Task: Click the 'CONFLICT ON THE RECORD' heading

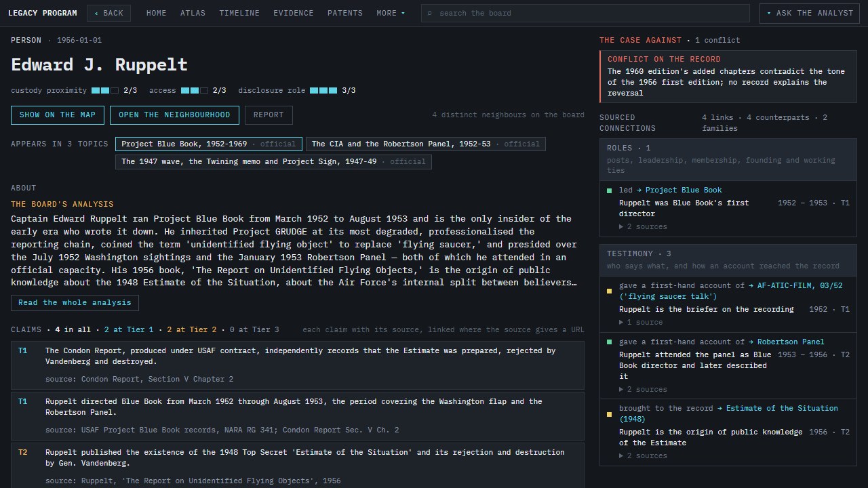Action: (x=664, y=59)
